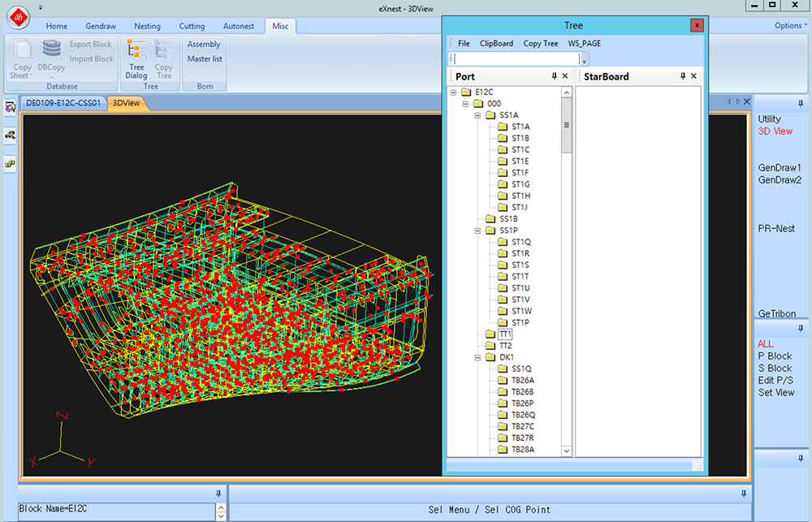
Task: Collapse the SS1P tree node
Action: tap(478, 231)
